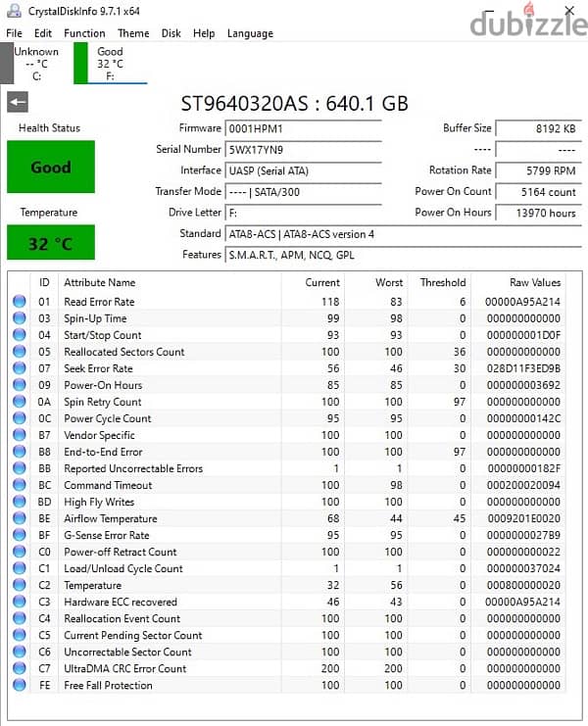The image size is (588, 726).
Task: Open the Help menu
Action: tap(204, 33)
